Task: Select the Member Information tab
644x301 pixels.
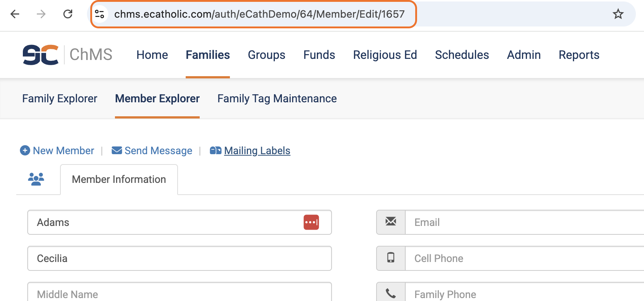Action: pyautogui.click(x=119, y=179)
